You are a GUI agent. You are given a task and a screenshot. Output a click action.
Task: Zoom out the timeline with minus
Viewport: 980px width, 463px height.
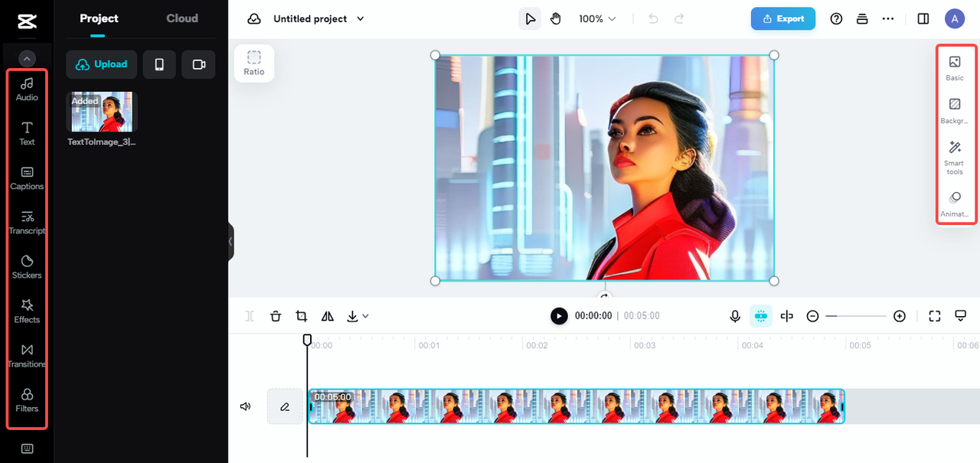click(x=813, y=316)
